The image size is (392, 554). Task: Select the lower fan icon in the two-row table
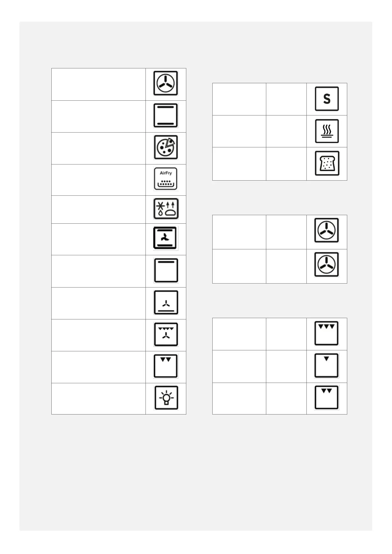point(327,264)
